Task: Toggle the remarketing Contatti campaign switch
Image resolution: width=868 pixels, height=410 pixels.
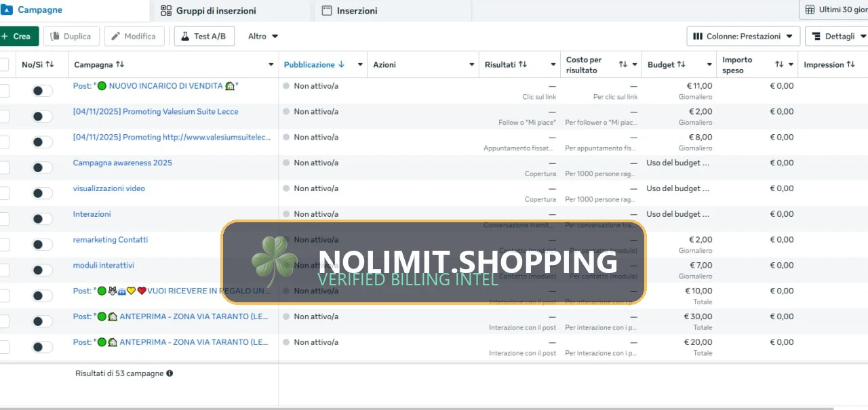Action: click(x=42, y=245)
